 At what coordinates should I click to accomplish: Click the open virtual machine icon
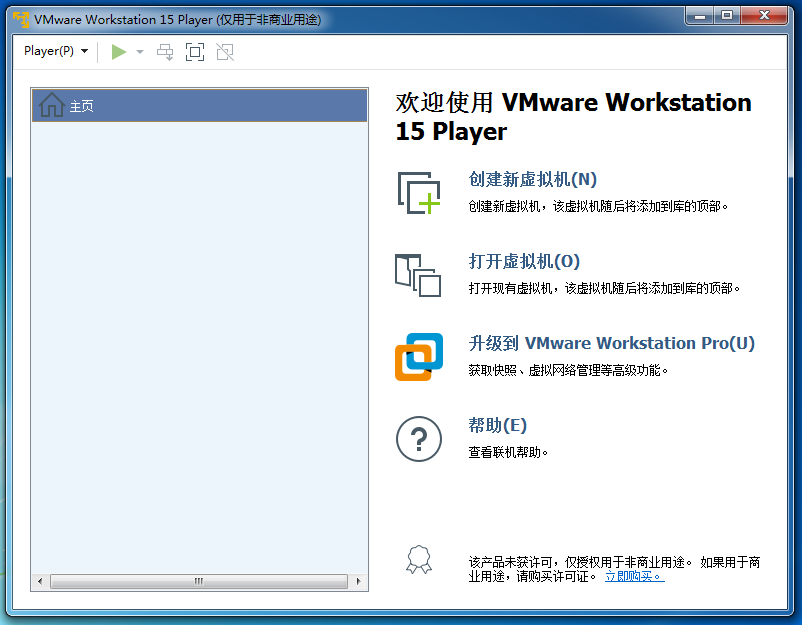pyautogui.click(x=418, y=275)
